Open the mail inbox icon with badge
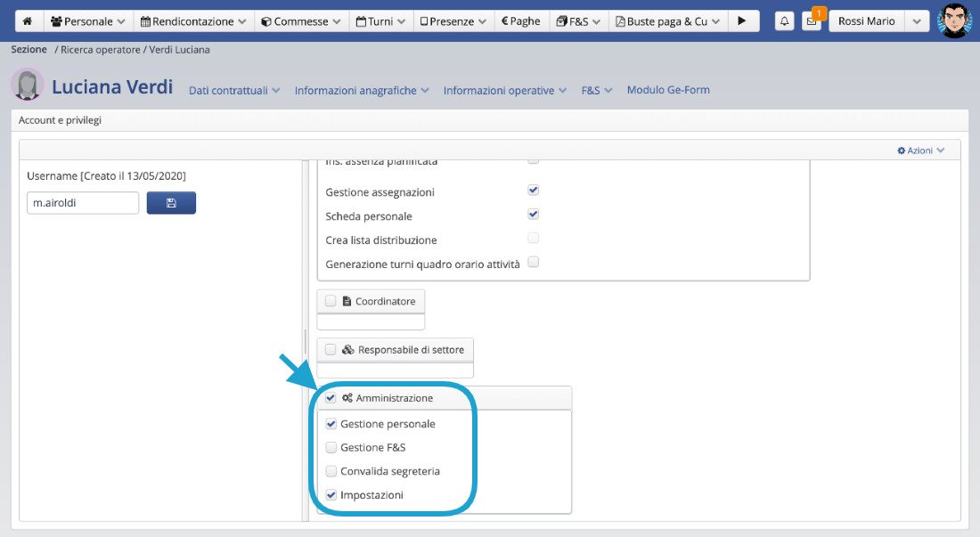Image resolution: width=980 pixels, height=537 pixels. tap(811, 21)
